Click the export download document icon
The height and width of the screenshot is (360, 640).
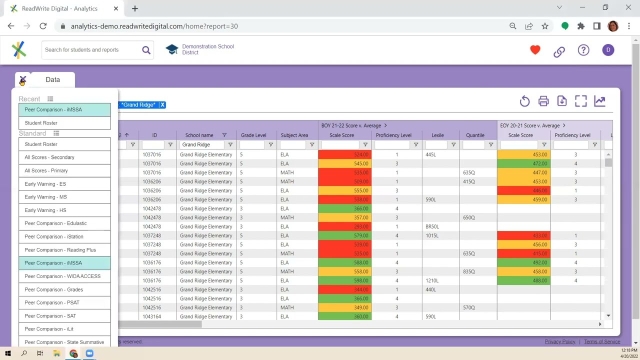(x=562, y=101)
